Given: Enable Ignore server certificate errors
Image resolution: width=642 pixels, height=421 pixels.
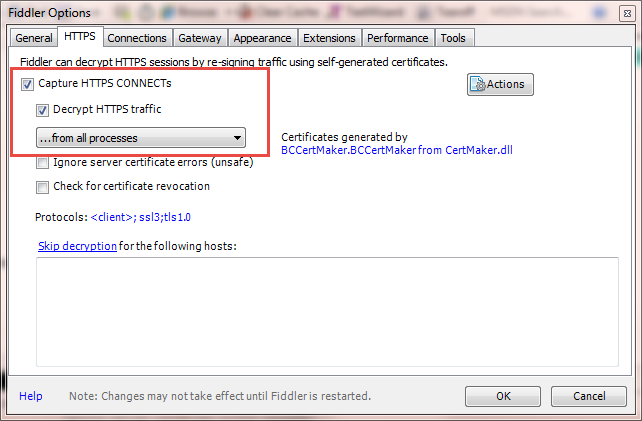Looking at the screenshot, I should pos(42,162).
